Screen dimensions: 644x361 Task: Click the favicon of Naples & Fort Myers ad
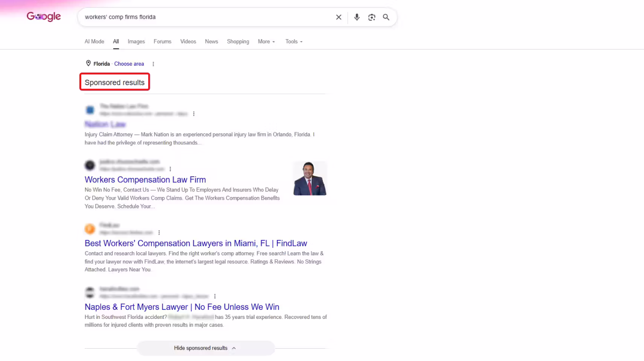coord(90,292)
